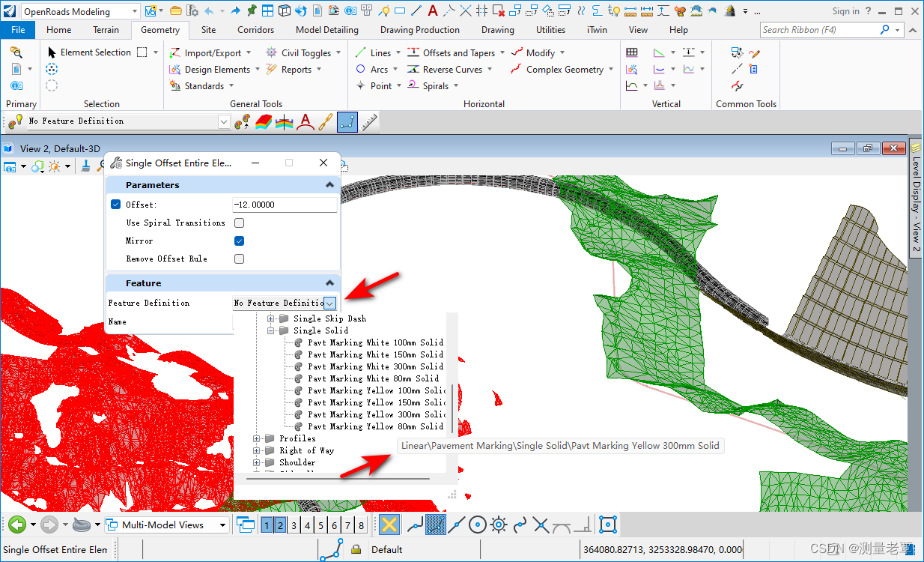Open the Copy Views cascade icon
The image size is (924, 562).
pyautogui.click(x=246, y=525)
